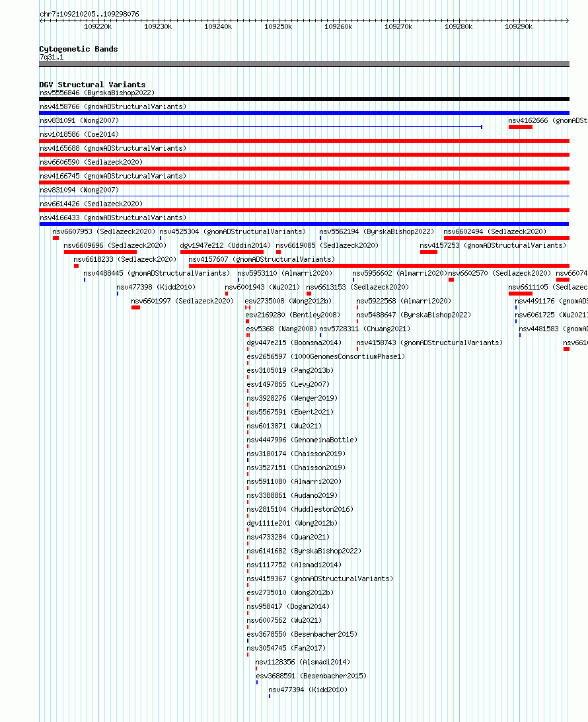
Task: Click the nsv6606590 (Sedlazeck2020) label
Action: (x=91, y=162)
